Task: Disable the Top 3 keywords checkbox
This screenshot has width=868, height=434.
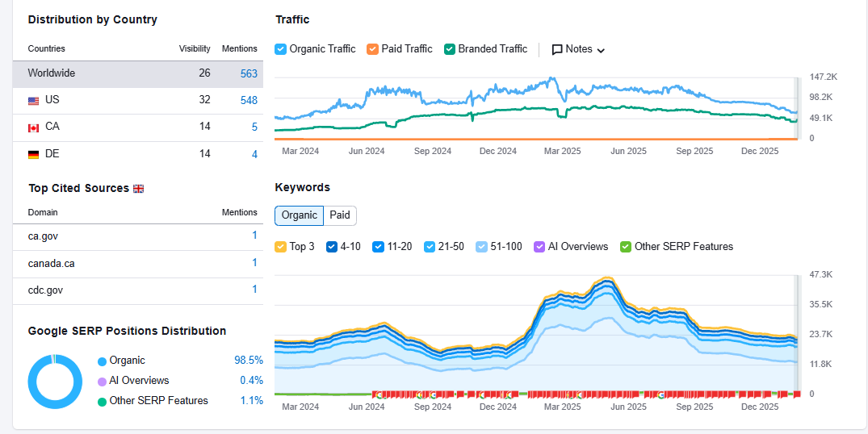Action: pos(281,247)
